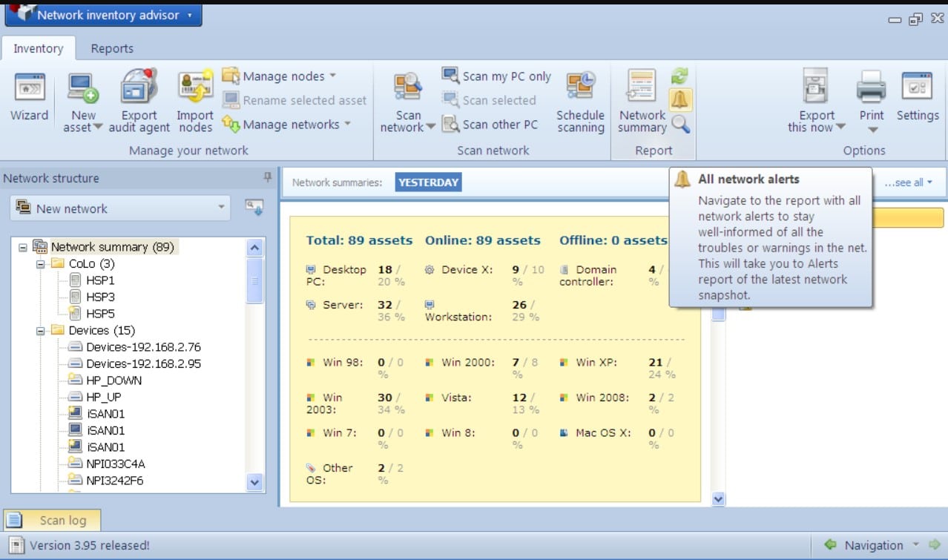948x560 pixels.
Task: Click the Server: label in summary
Action: click(x=343, y=305)
